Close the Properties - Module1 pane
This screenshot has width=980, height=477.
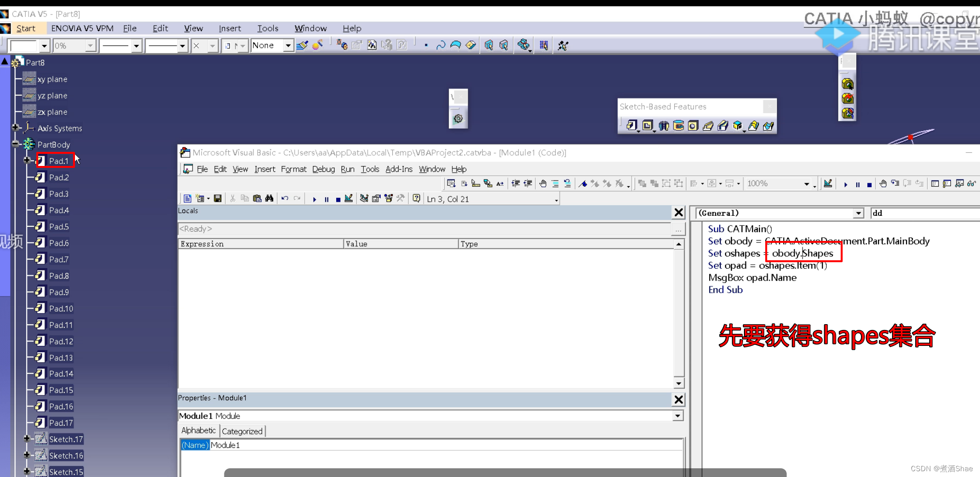point(679,400)
